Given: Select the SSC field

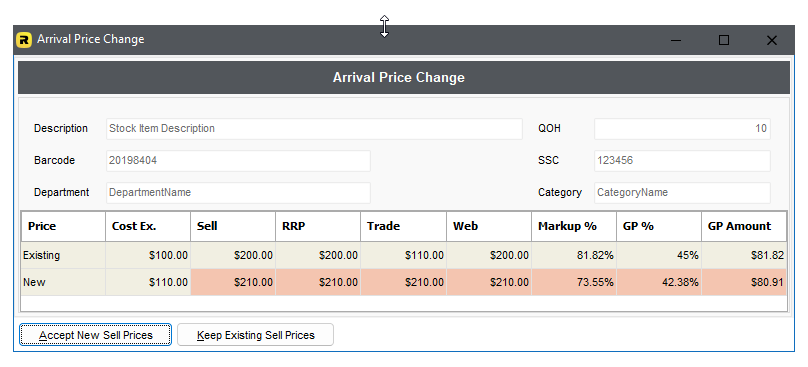Looking at the screenshot, I should (682, 160).
